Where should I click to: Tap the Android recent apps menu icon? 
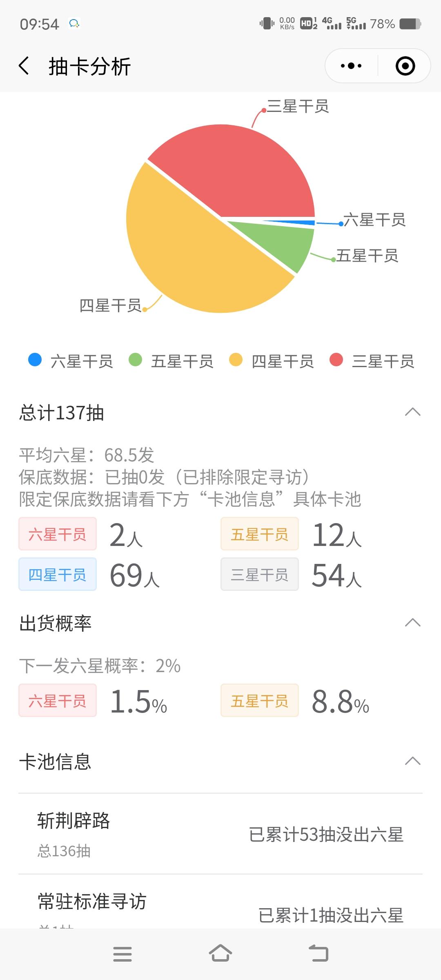click(122, 954)
